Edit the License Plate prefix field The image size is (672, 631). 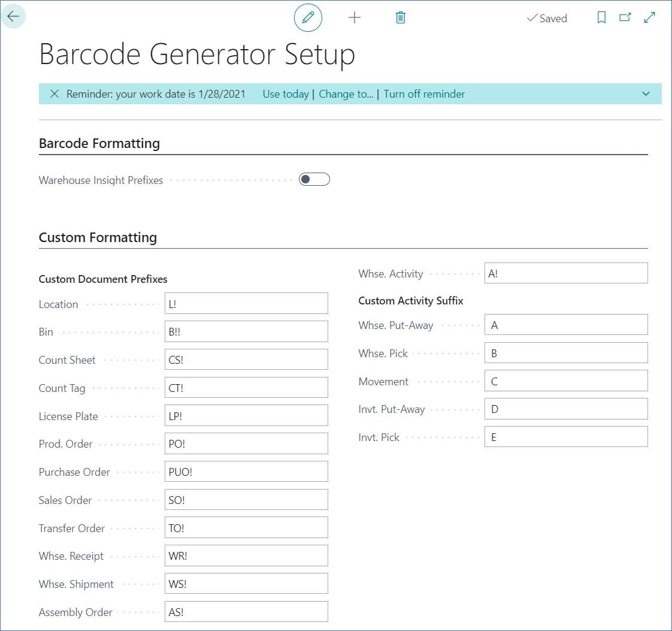point(246,415)
